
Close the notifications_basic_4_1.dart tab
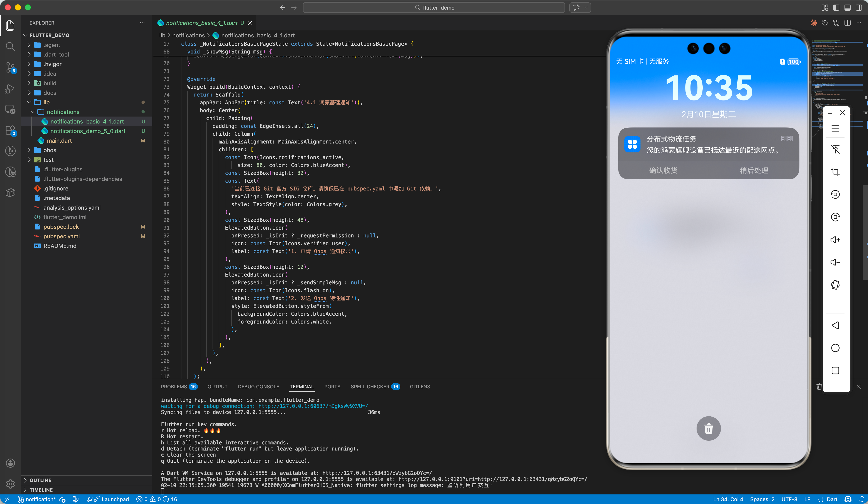point(250,23)
